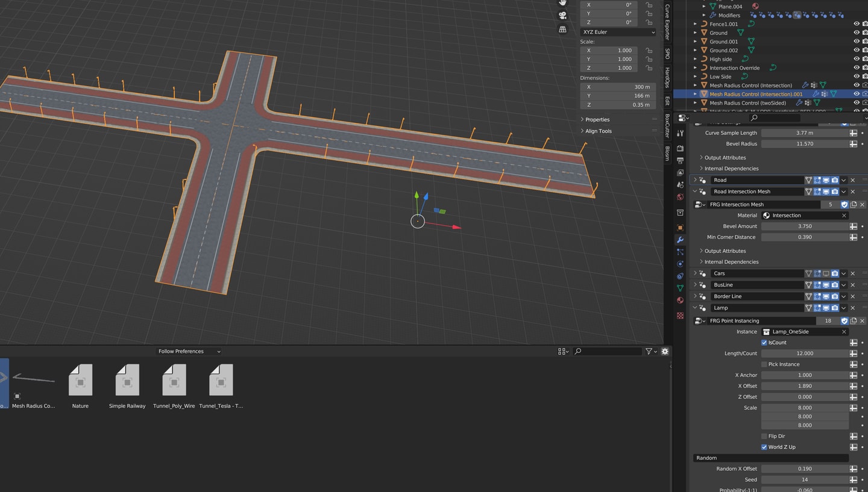Enable the Pick Instance checkbox
The image size is (868, 492).
764,364
